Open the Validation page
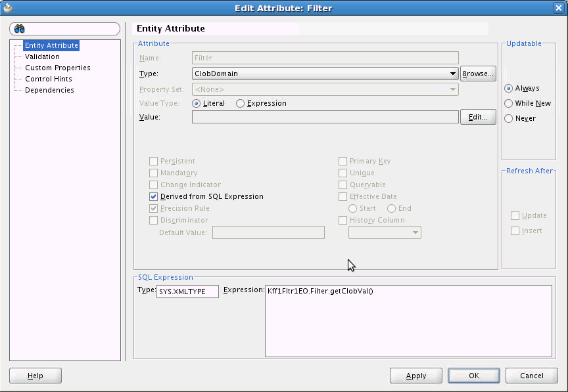This screenshot has width=568, height=392. coord(42,56)
